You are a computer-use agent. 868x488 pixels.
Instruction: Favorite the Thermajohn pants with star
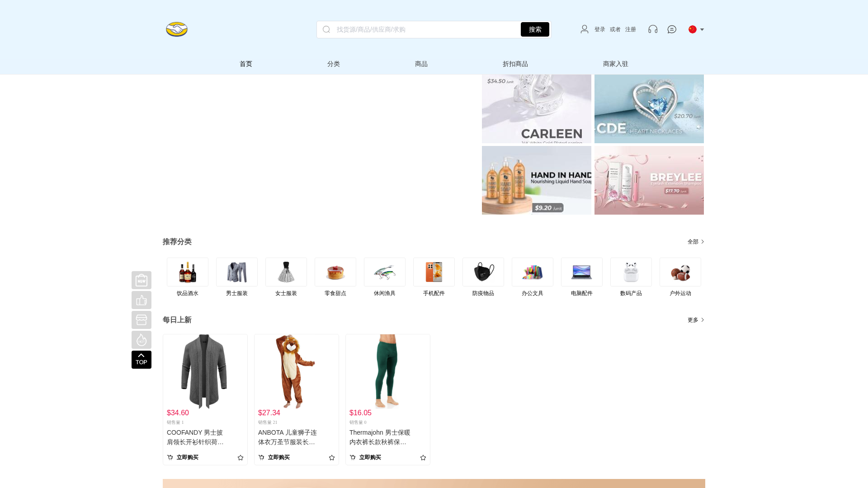(x=423, y=458)
